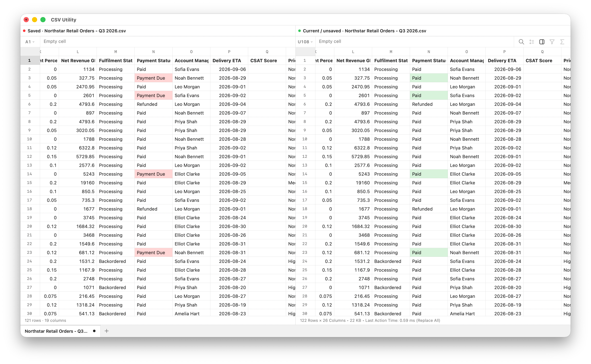Click Priya Shah cell in Current row 11
Viewport: 591px width, 364px height.
[466, 148]
